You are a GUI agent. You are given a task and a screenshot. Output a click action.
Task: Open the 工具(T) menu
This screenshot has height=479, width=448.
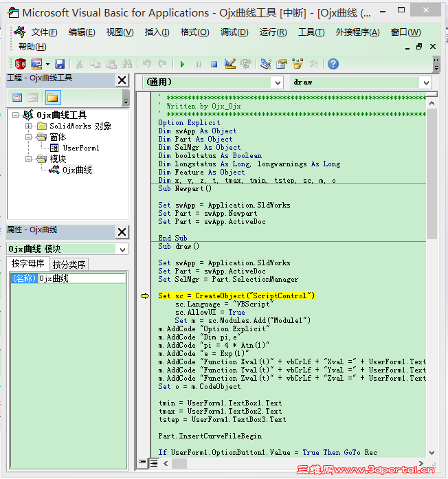click(311, 32)
